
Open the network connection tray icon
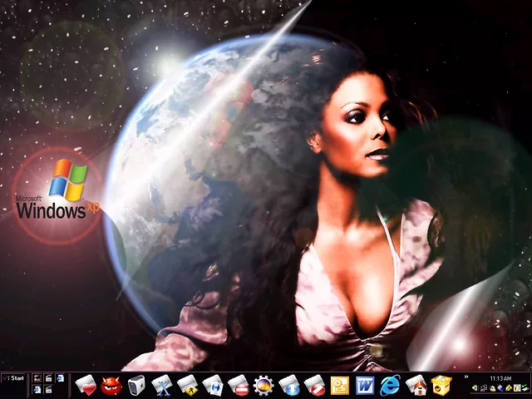[x=484, y=388]
